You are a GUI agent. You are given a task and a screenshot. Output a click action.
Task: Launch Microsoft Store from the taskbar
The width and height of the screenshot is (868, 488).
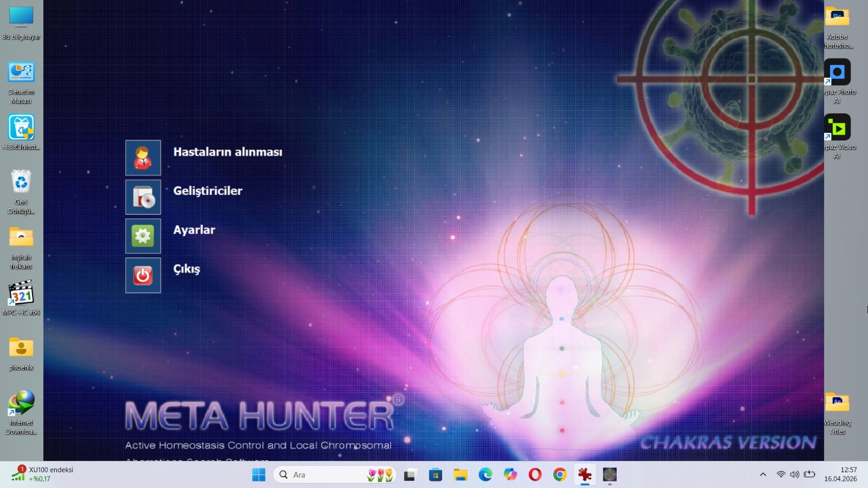[x=435, y=475]
